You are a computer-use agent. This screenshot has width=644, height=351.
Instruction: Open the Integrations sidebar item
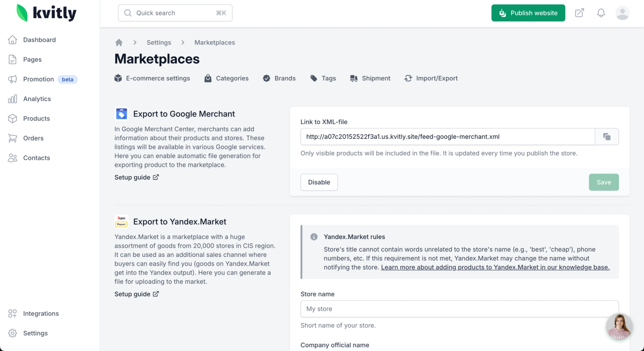[x=40, y=313]
